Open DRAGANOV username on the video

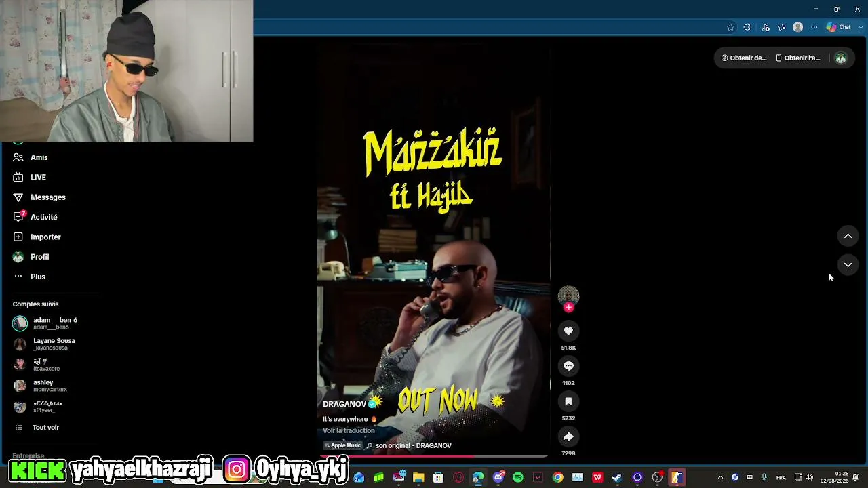pos(344,404)
